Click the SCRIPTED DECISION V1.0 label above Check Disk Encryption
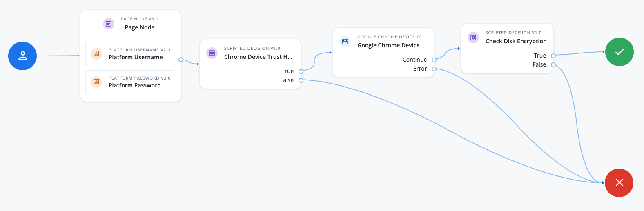 pyautogui.click(x=513, y=33)
